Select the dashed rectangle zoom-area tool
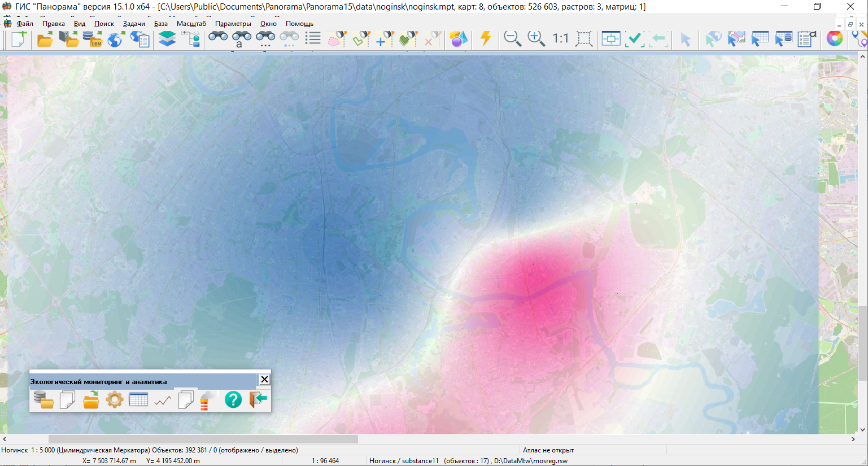This screenshot has height=466, width=868. click(584, 39)
